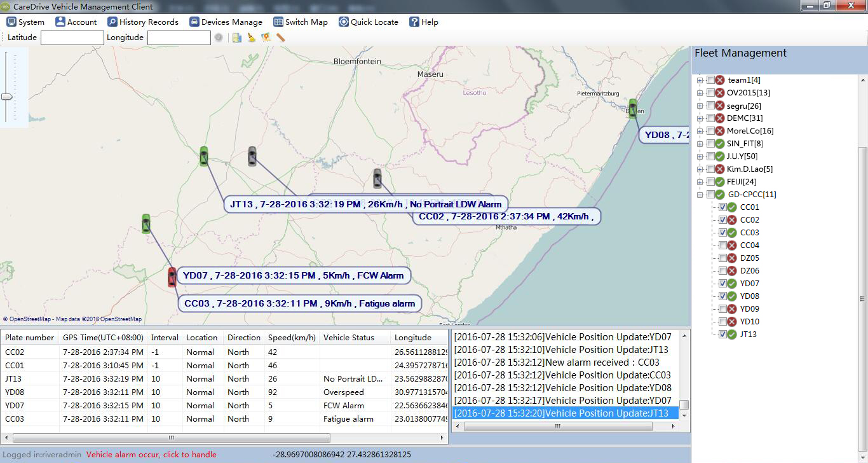Image resolution: width=868 pixels, height=463 pixels.
Task: Click Vehicle alarm occur, click to handle
Action: 151,455
